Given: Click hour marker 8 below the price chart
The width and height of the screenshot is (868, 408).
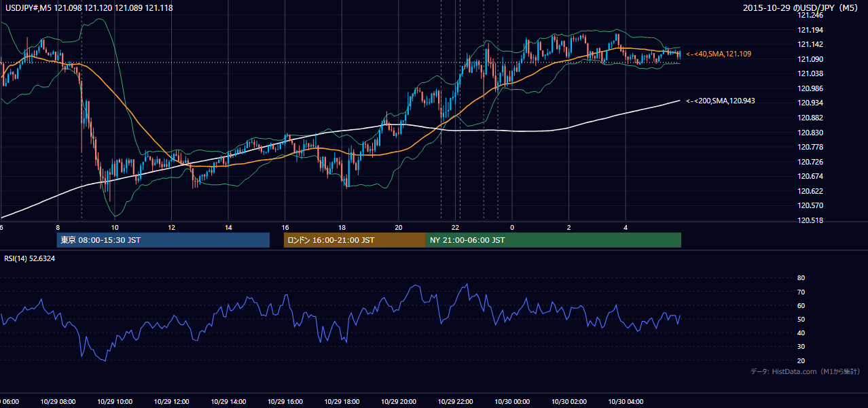Looking at the screenshot, I should pyautogui.click(x=58, y=227).
